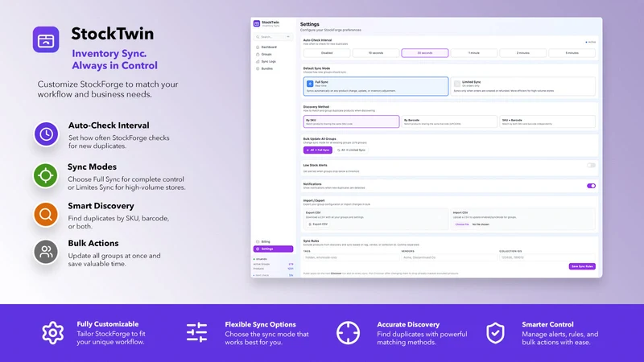The height and width of the screenshot is (362, 644).
Task: Select By SKU discovery method
Action: pyautogui.click(x=351, y=121)
